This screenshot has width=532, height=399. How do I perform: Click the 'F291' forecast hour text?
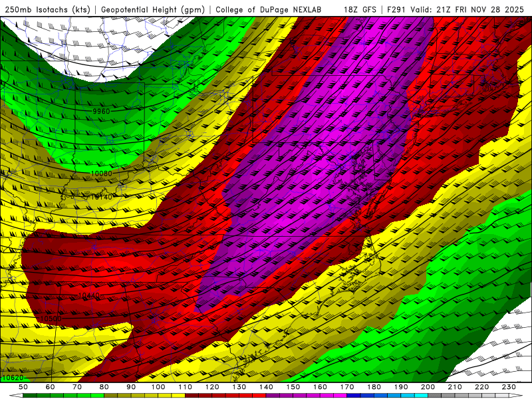(396, 10)
